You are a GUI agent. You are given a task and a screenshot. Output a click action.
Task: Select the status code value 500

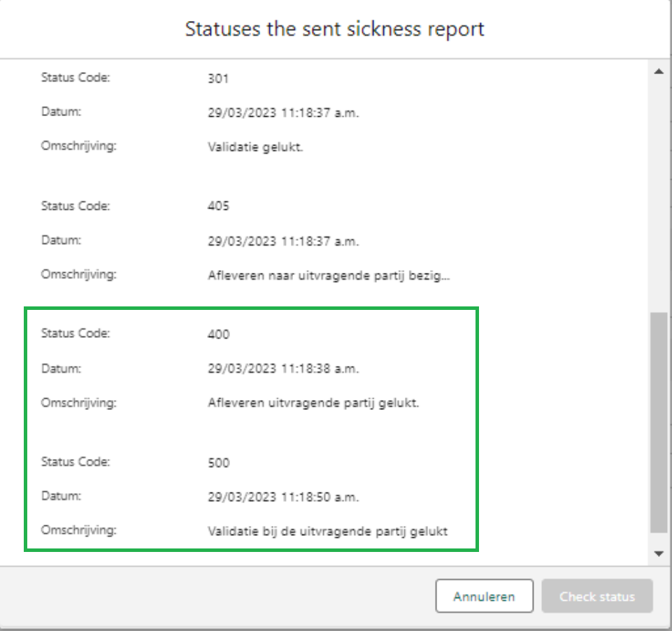[x=219, y=463]
